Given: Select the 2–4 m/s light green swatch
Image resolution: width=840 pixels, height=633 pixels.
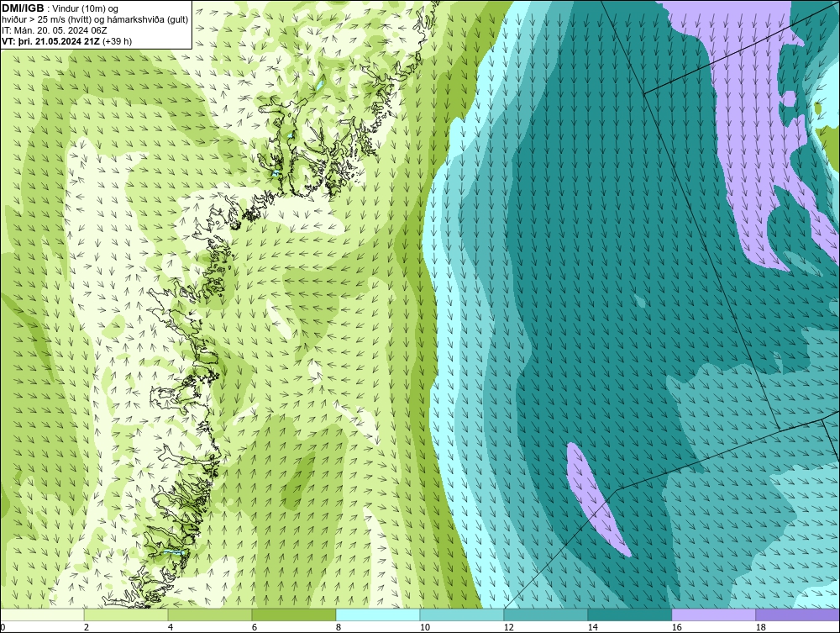Looking at the screenshot, I should 126,615.
